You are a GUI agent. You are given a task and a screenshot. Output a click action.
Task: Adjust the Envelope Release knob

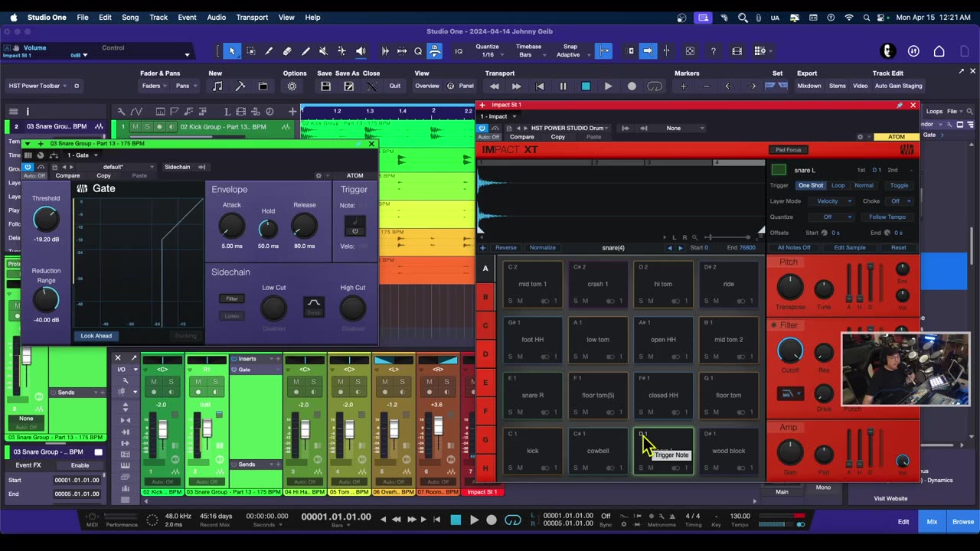click(304, 226)
